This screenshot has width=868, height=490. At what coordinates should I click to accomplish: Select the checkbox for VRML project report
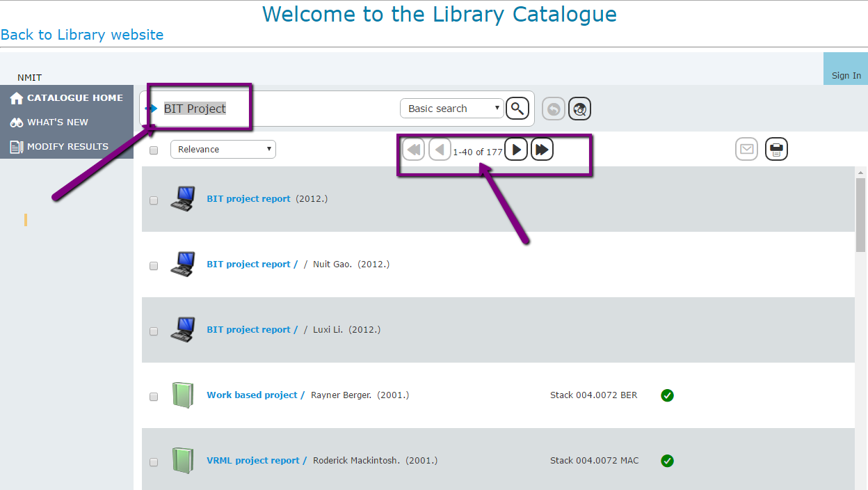click(154, 462)
